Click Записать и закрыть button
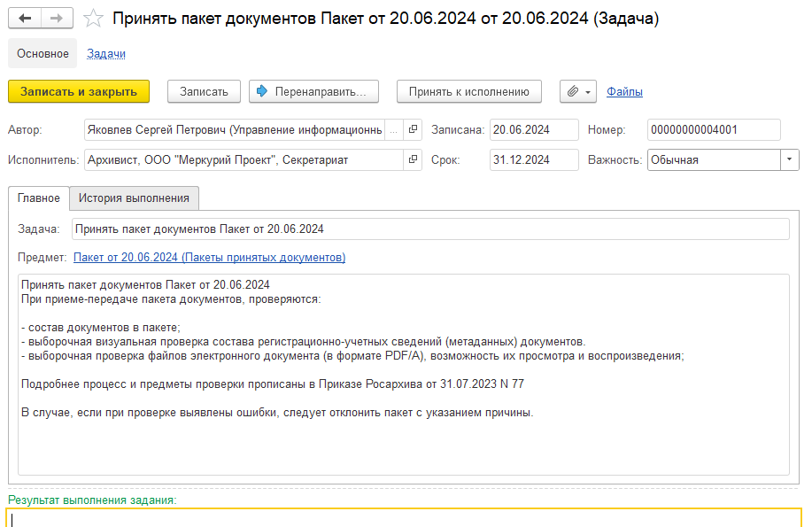The width and height of the screenshot is (812, 527). coord(79,92)
